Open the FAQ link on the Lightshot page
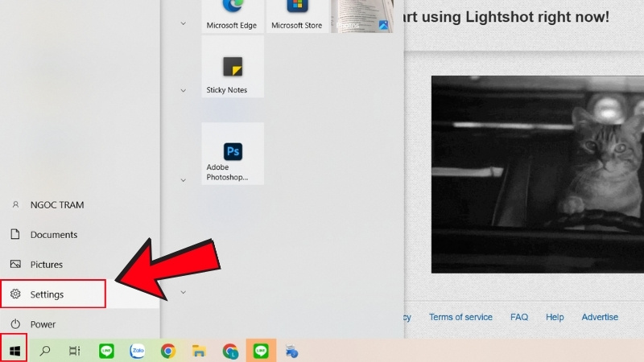Viewport: 644px width, 362px height. (x=519, y=317)
